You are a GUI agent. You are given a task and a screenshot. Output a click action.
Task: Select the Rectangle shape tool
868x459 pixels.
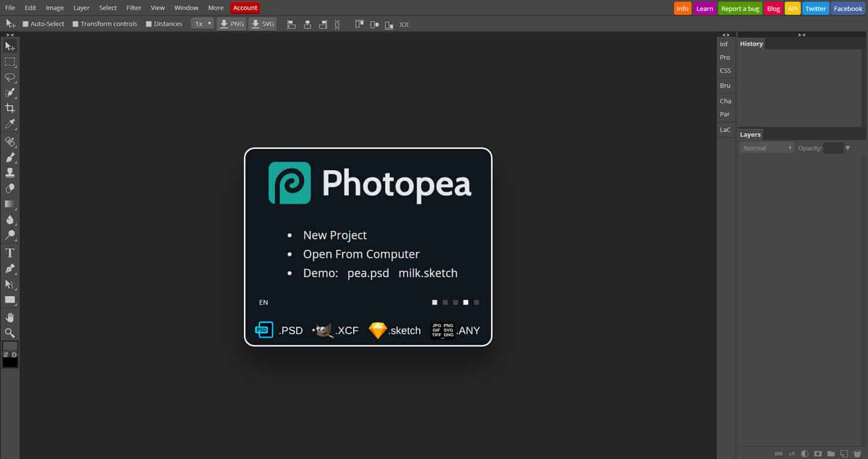click(x=10, y=300)
